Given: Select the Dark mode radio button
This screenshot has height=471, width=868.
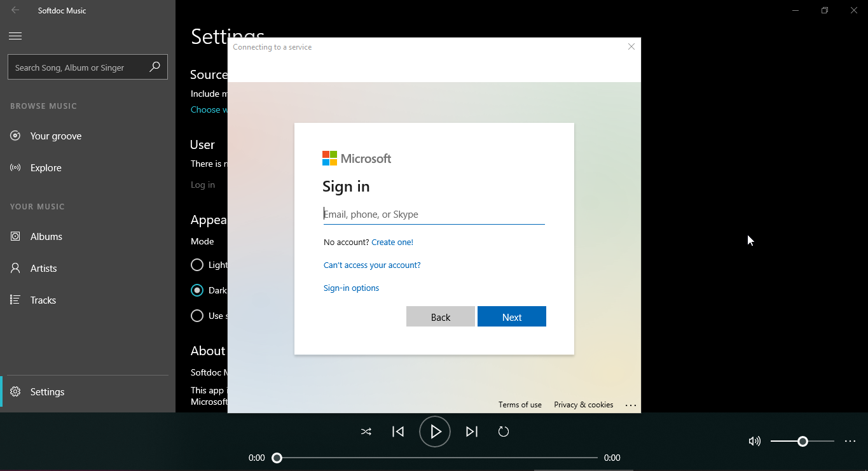Looking at the screenshot, I should click(x=197, y=290).
